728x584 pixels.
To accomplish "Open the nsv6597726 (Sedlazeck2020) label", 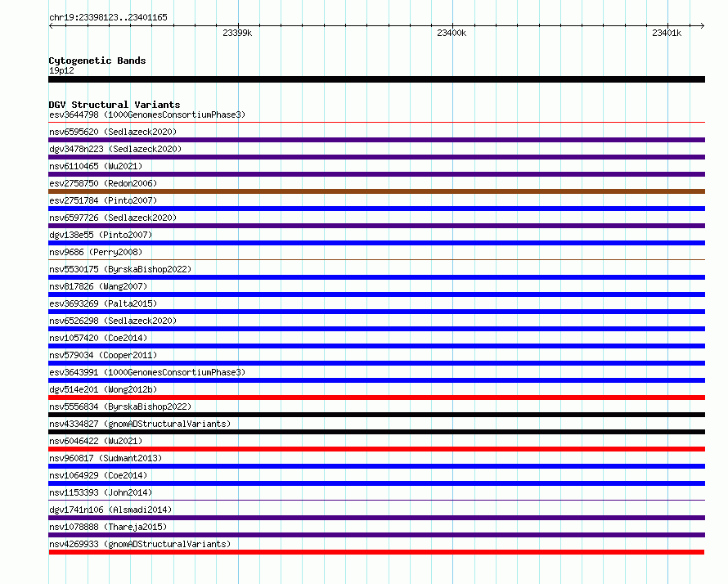I will click(113, 218).
